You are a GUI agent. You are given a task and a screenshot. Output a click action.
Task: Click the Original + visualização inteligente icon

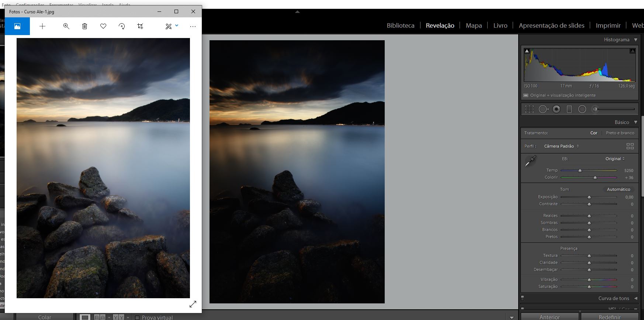click(526, 95)
